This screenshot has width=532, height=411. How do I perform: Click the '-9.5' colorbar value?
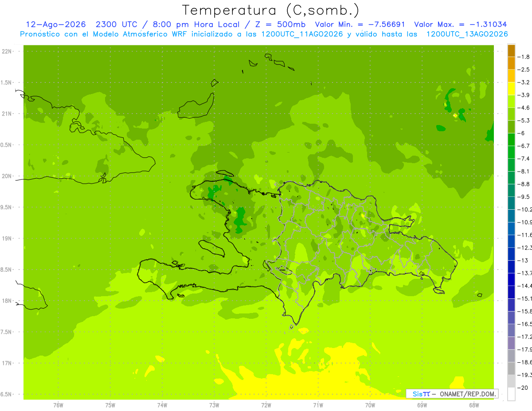pos(524,197)
